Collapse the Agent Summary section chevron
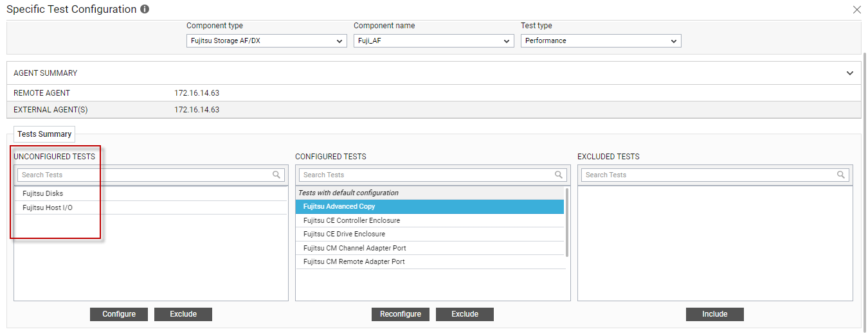The height and width of the screenshot is (334, 868). pyautogui.click(x=850, y=73)
